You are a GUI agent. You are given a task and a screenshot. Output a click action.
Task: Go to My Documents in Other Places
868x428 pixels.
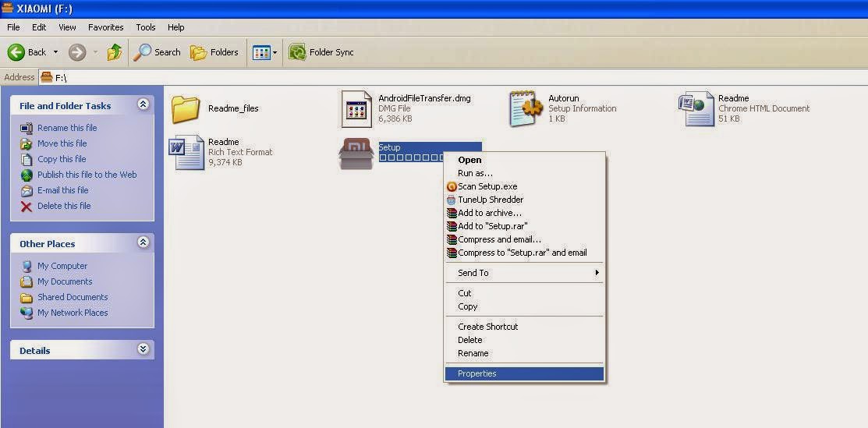pos(65,281)
